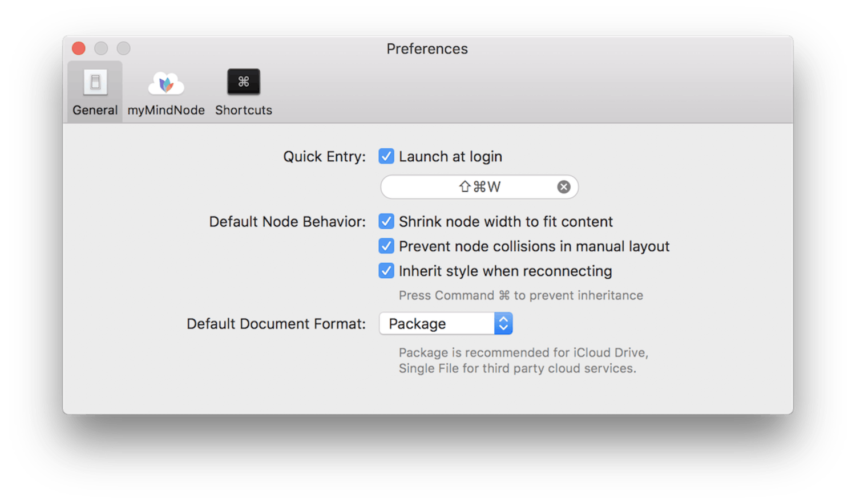The width and height of the screenshot is (856, 504).
Task: Click the Preferences window title
Action: coord(427,49)
